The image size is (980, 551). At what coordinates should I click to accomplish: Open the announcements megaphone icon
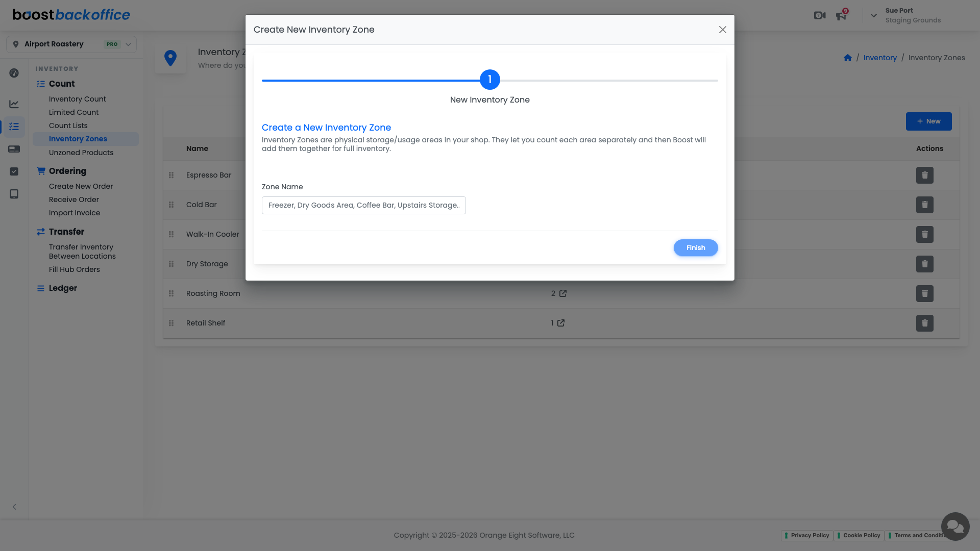point(841,16)
